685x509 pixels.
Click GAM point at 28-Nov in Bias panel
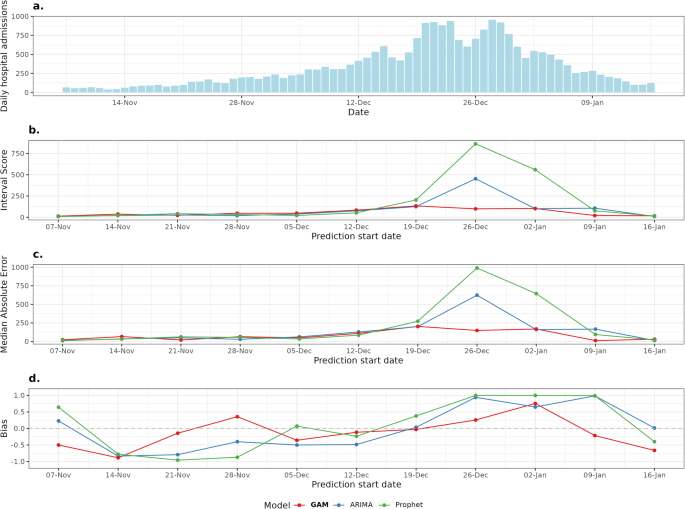(x=237, y=417)
